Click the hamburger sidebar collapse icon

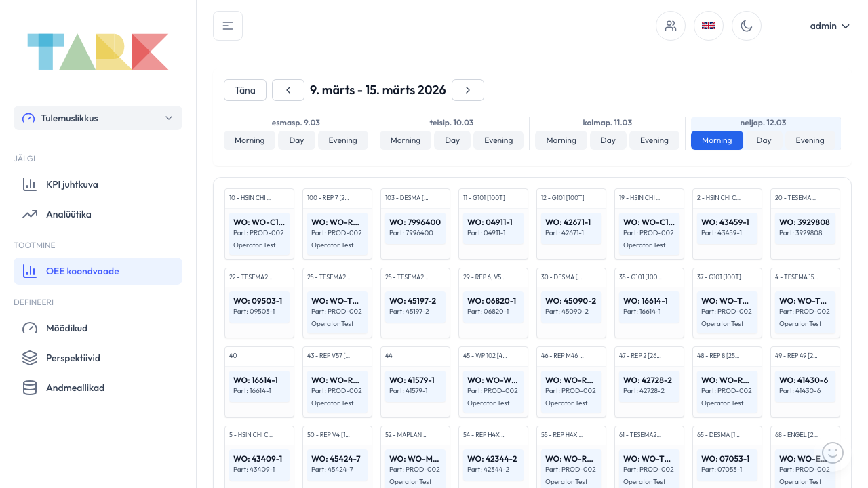pos(228,26)
